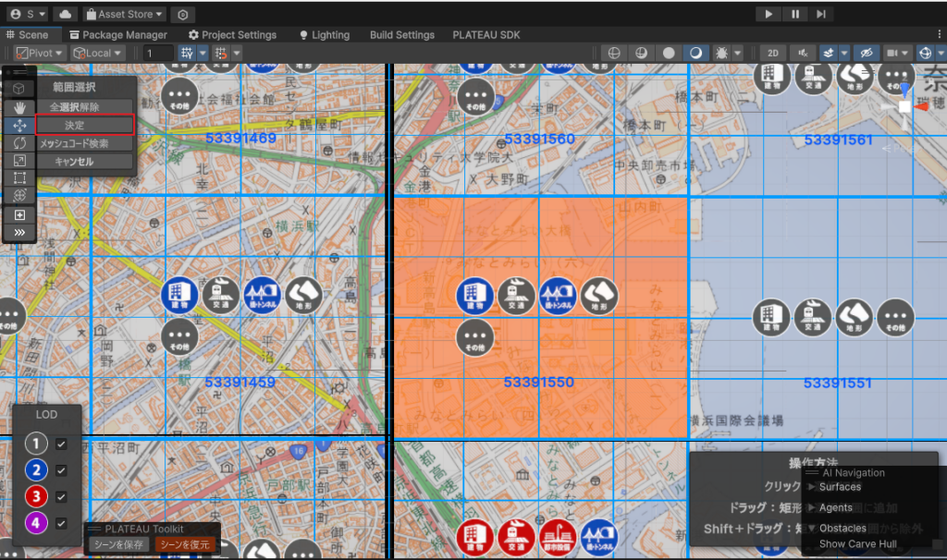The width and height of the screenshot is (947, 560).
Task: Click the wireframe draw mode icon
Action: (612, 53)
